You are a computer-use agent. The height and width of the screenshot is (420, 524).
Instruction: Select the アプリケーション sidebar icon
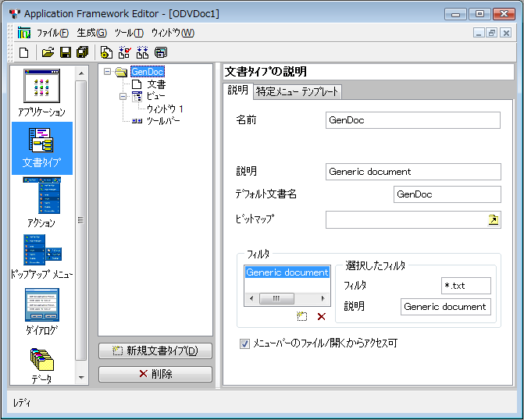(x=41, y=93)
